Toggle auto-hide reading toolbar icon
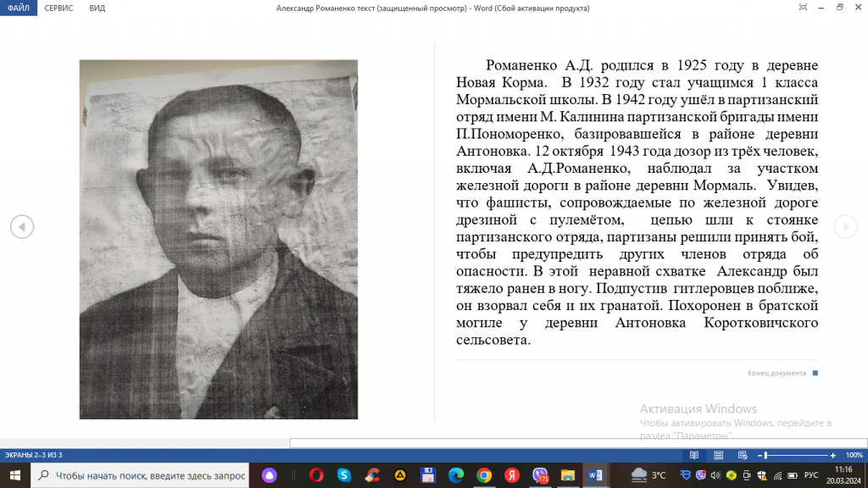The width and height of the screenshot is (868, 488). (x=803, y=7)
